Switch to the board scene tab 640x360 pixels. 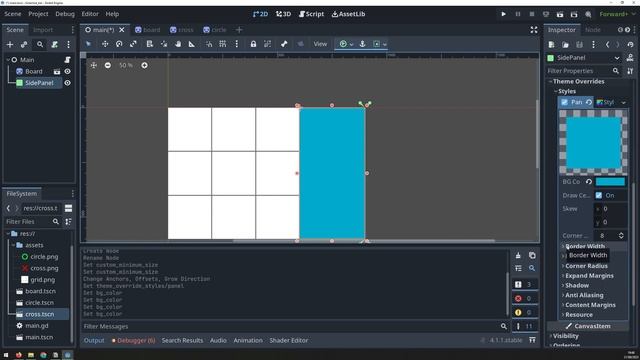[x=147, y=30]
